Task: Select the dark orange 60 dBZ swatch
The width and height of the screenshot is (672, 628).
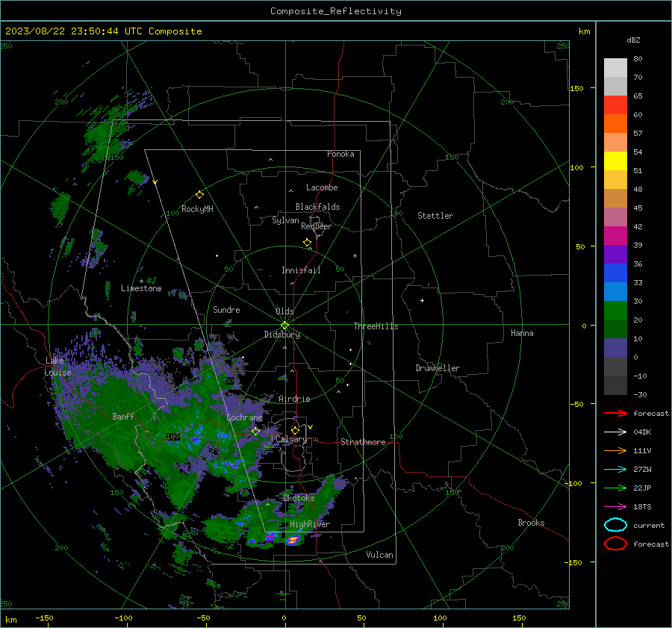Action: pyautogui.click(x=615, y=123)
